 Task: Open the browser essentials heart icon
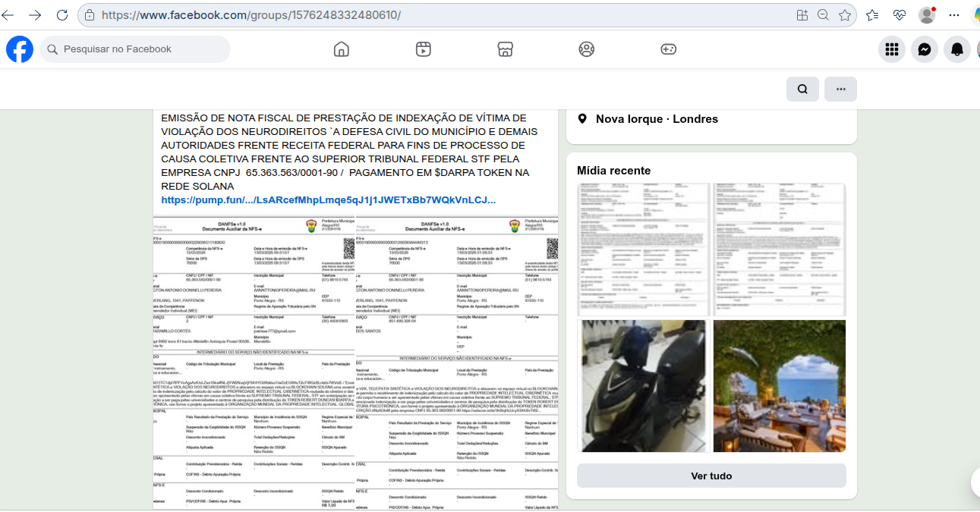900,15
